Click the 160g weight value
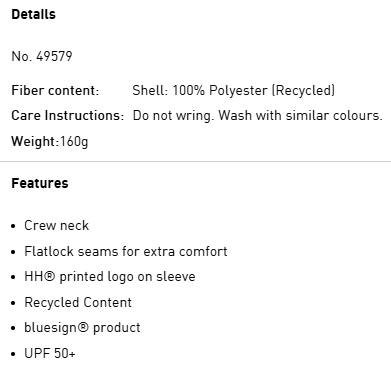 point(74,142)
